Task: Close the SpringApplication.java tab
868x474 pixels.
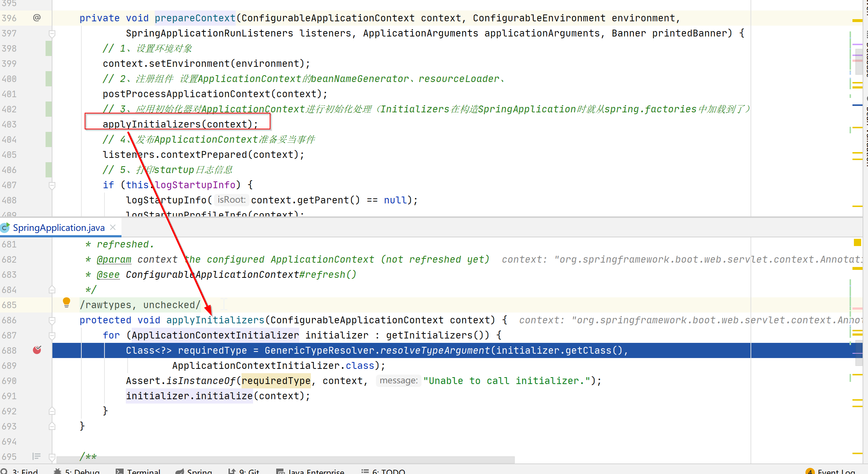Action: click(113, 227)
